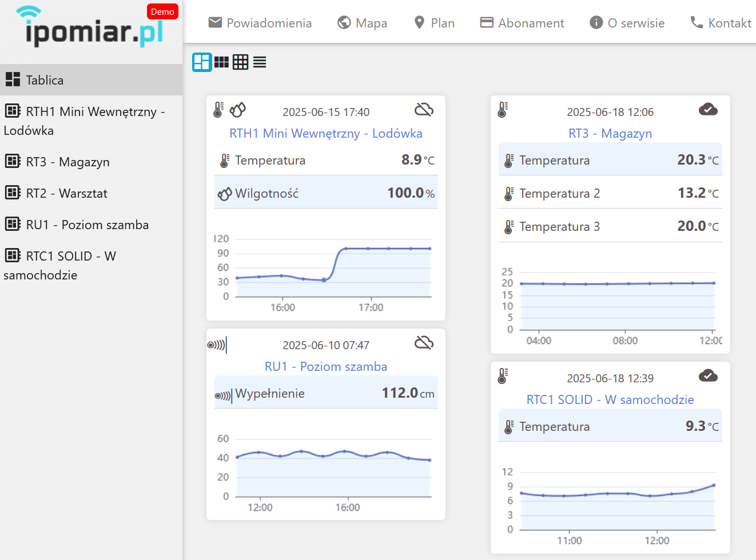The image size is (756, 560).
Task: Click the ultrasonic sensor icon on RU1 card
Action: click(217, 345)
